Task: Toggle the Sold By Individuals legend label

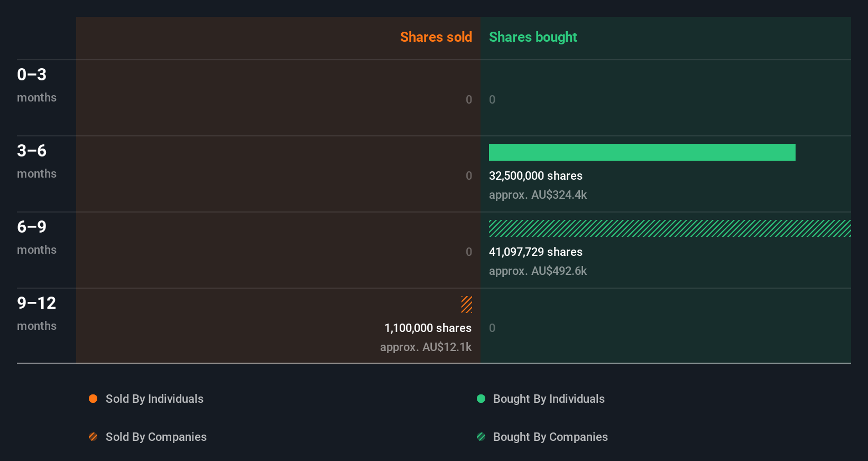Action: (154, 399)
